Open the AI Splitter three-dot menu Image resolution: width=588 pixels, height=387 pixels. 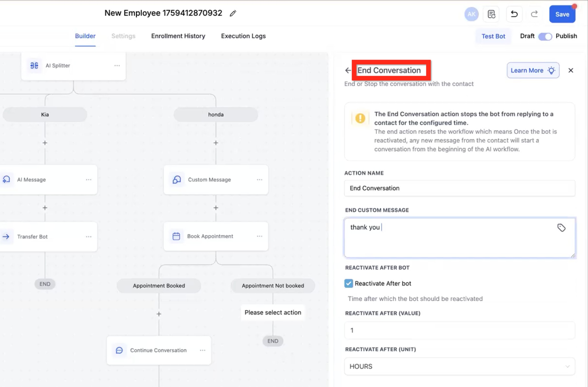click(117, 66)
